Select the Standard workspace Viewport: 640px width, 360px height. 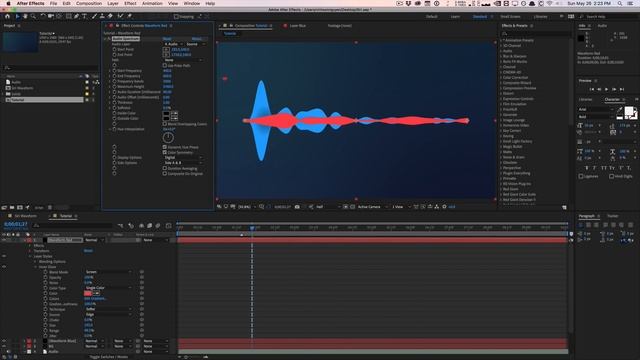point(480,17)
